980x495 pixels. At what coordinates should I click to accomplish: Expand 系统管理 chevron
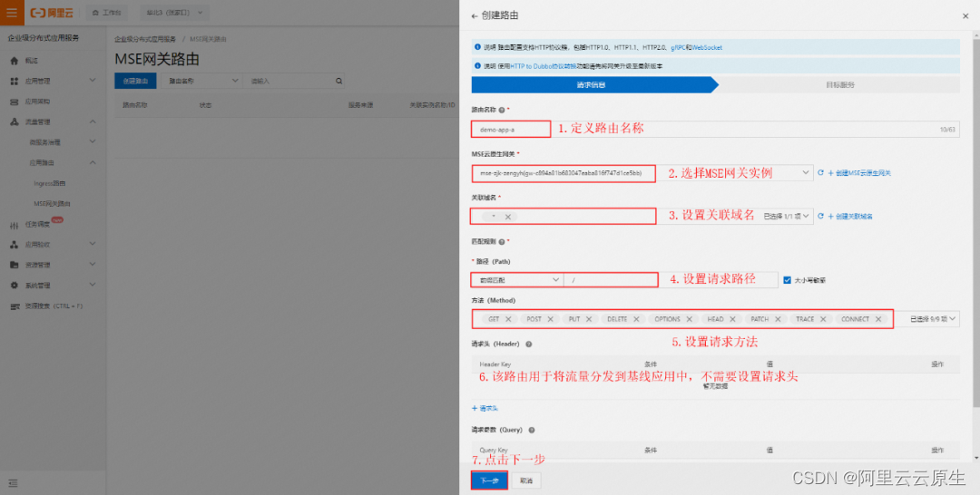93,285
